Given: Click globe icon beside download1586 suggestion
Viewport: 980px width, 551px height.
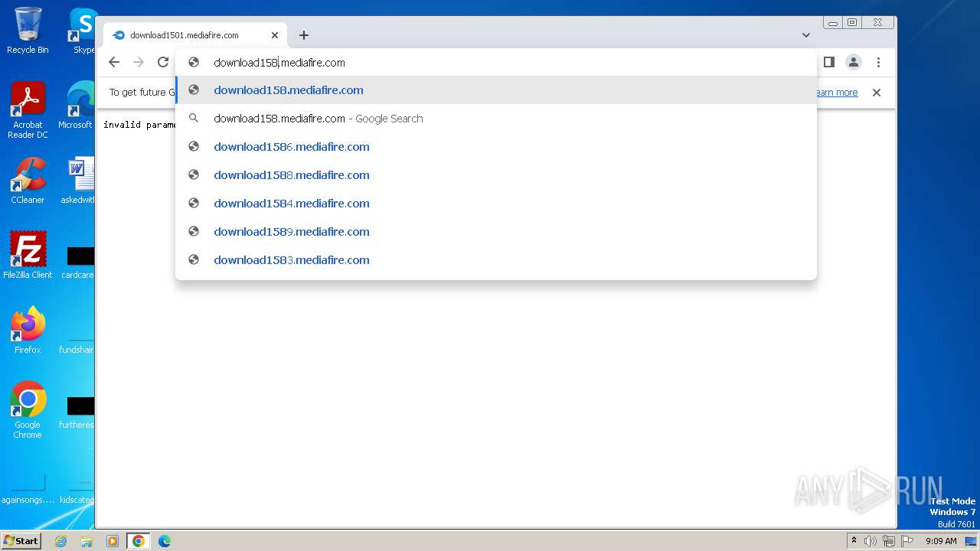Looking at the screenshot, I should tap(194, 147).
